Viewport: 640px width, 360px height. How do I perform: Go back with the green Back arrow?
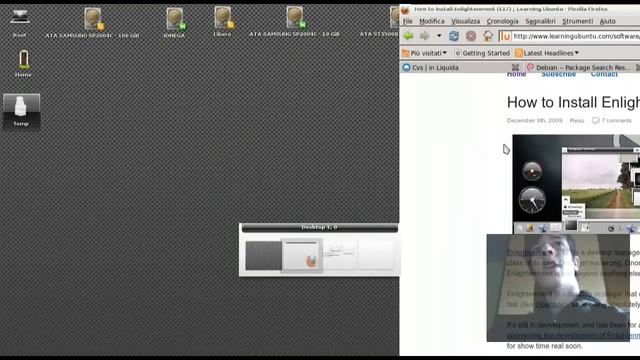tap(409, 36)
